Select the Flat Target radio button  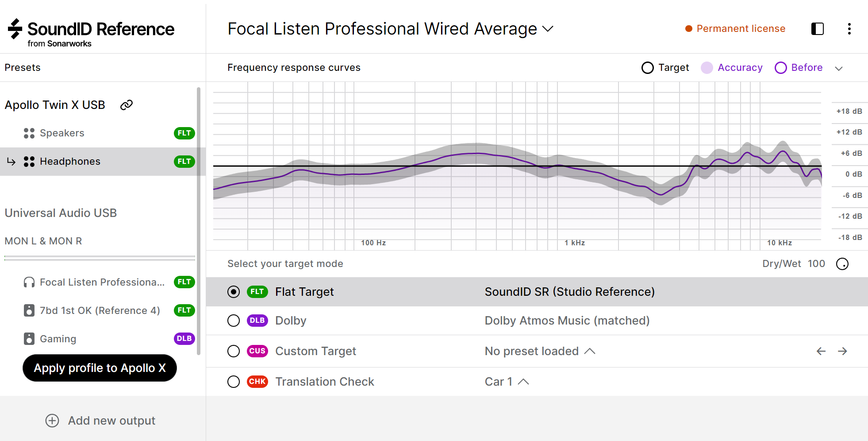tap(234, 292)
